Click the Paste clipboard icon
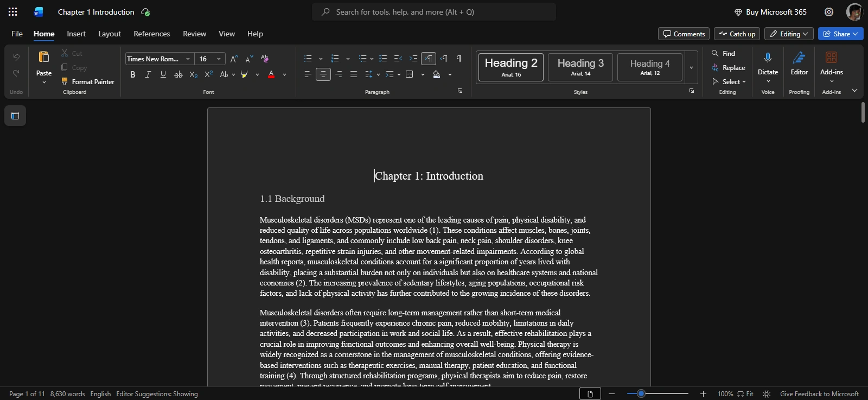The image size is (868, 400). [44, 57]
